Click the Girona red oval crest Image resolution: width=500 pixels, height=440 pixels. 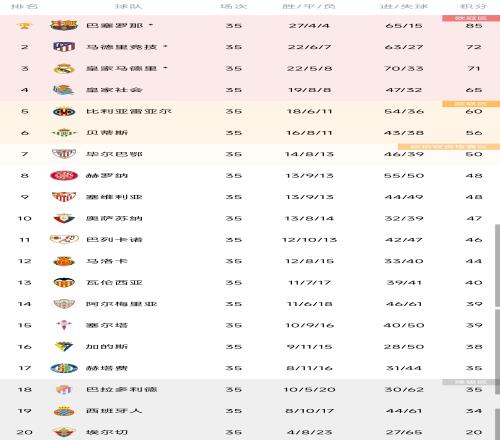pos(64,176)
